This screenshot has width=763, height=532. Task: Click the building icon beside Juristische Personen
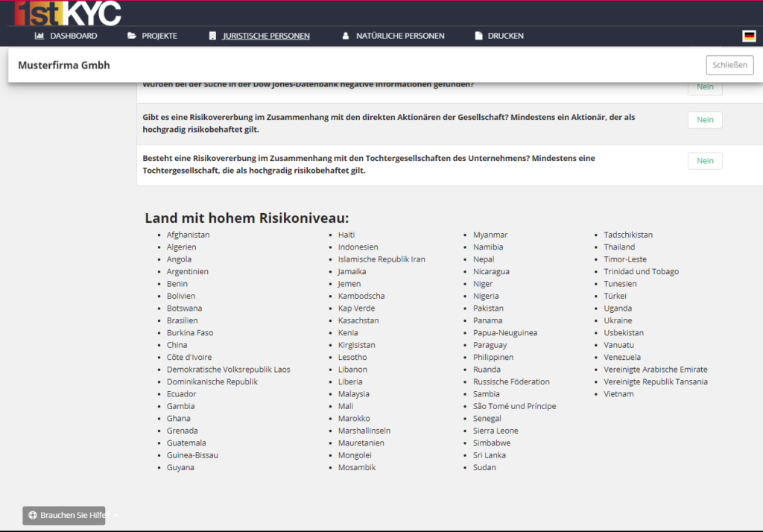point(212,36)
